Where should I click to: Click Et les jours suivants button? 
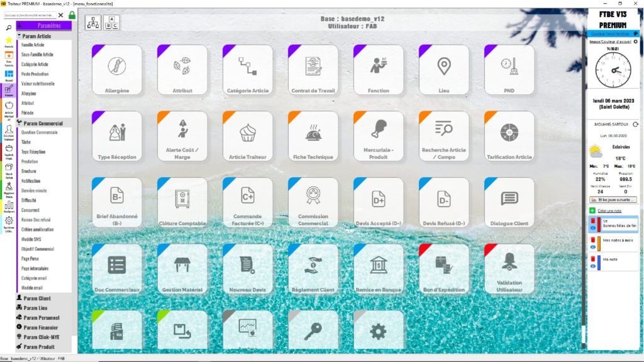[613, 200]
